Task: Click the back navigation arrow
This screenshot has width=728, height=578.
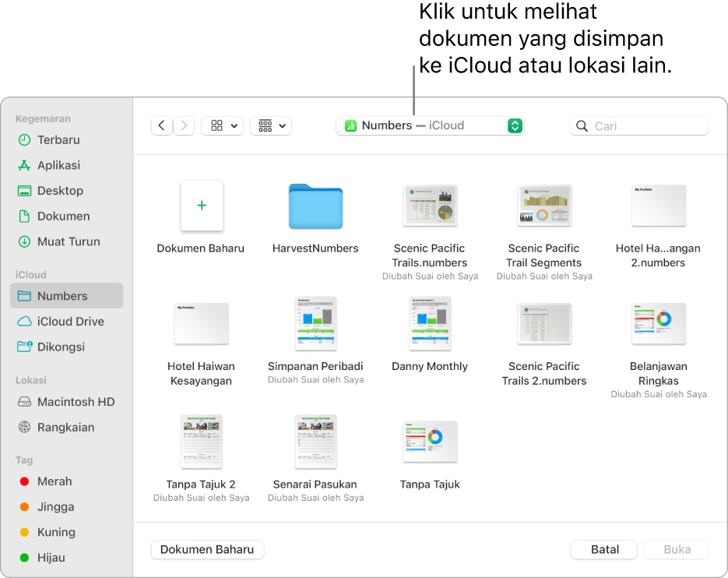Action: [161, 125]
